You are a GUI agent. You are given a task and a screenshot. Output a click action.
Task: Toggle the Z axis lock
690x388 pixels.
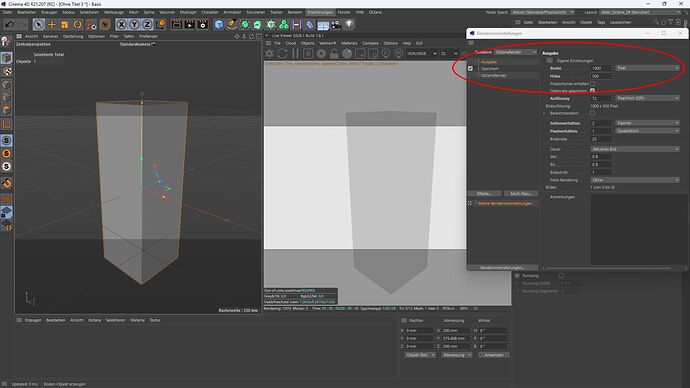coord(147,25)
